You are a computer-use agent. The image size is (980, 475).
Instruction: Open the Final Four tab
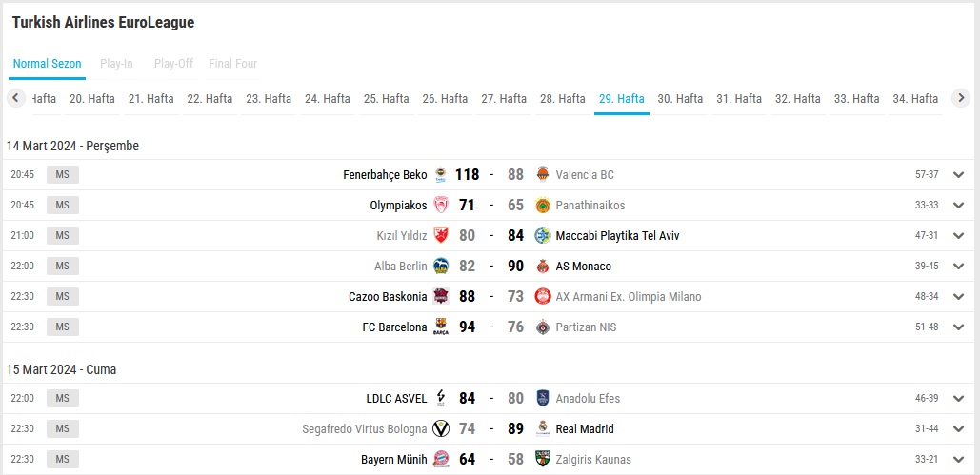pos(233,64)
